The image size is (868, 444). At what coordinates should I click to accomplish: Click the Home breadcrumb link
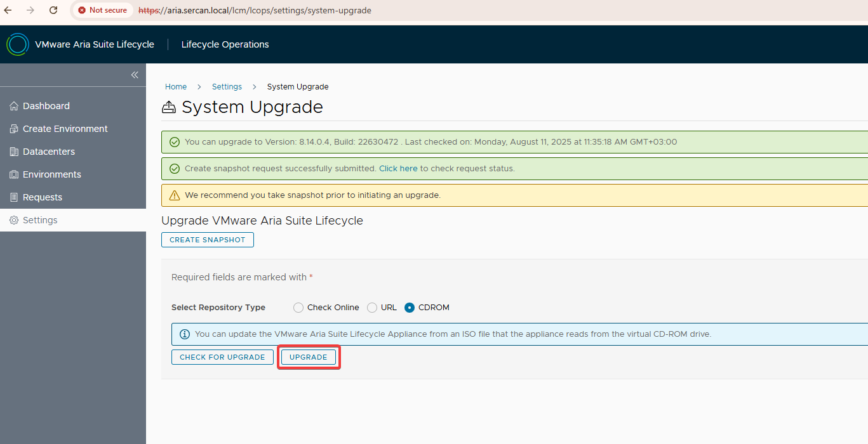pyautogui.click(x=176, y=87)
